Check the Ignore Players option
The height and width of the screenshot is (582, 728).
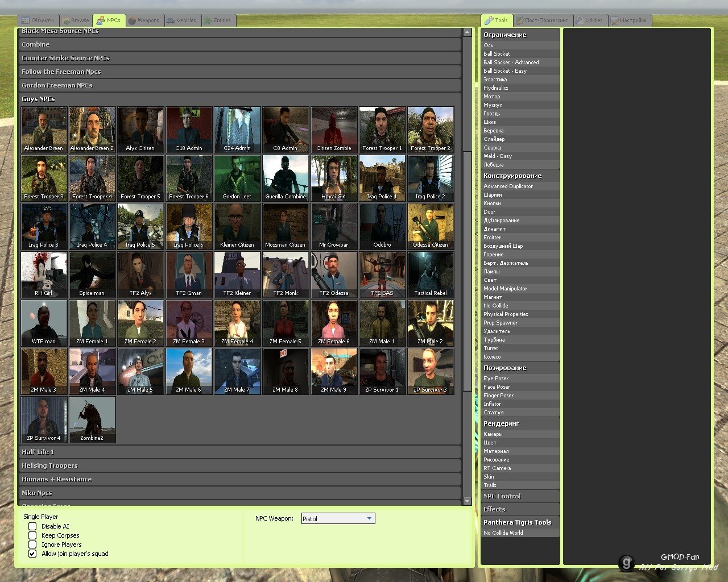tap(32, 544)
